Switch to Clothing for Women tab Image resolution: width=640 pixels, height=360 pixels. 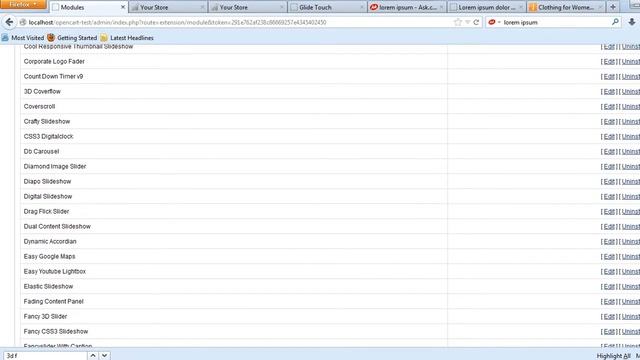pos(565,7)
